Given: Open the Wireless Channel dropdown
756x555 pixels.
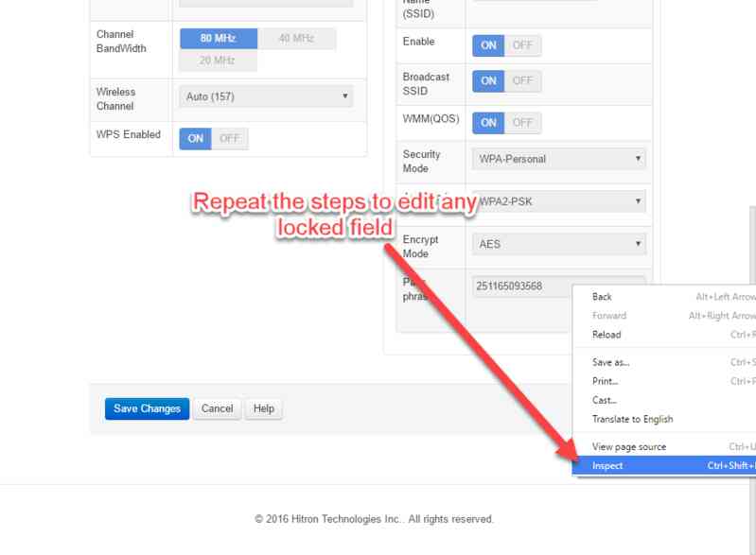Looking at the screenshot, I should coord(265,96).
